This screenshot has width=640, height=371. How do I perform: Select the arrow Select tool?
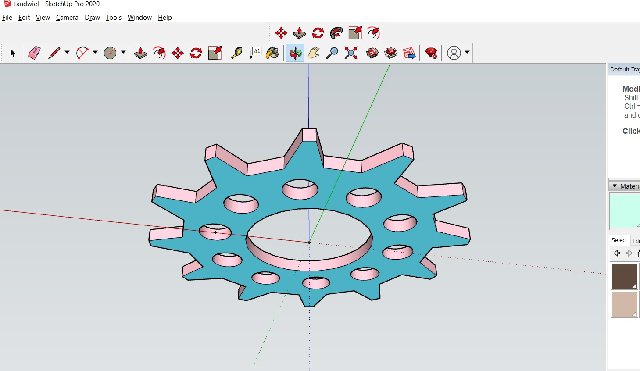[13, 53]
